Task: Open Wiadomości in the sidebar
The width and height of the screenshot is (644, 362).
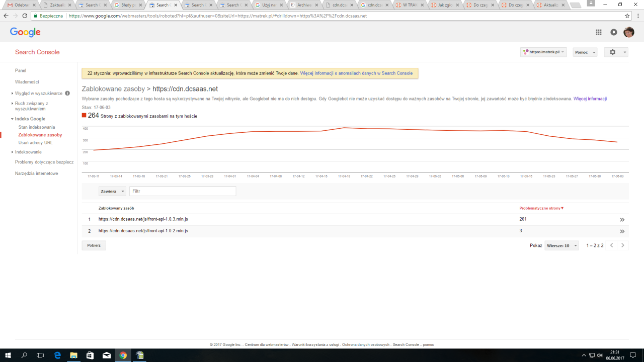Action: (27, 82)
